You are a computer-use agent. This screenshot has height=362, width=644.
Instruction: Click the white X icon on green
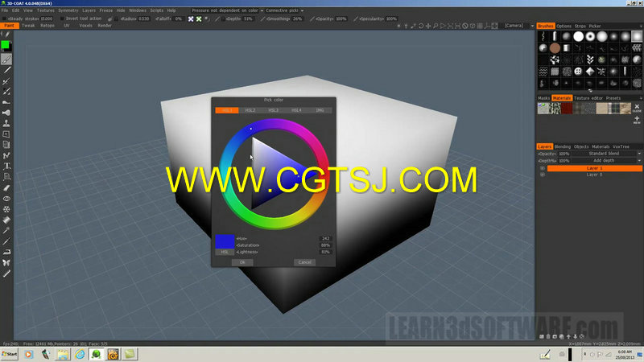coord(199,19)
